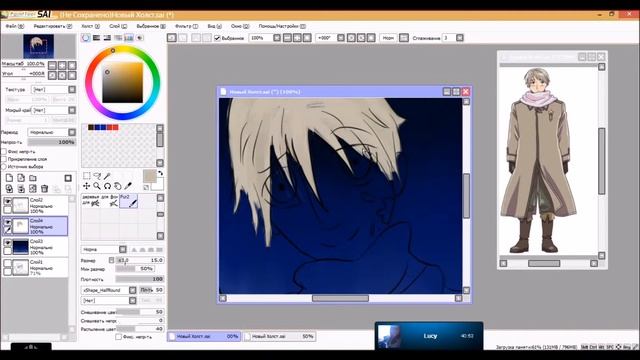The width and height of the screenshot is (640, 360).
Task: Select the Hand pan tool
Action: (118, 186)
